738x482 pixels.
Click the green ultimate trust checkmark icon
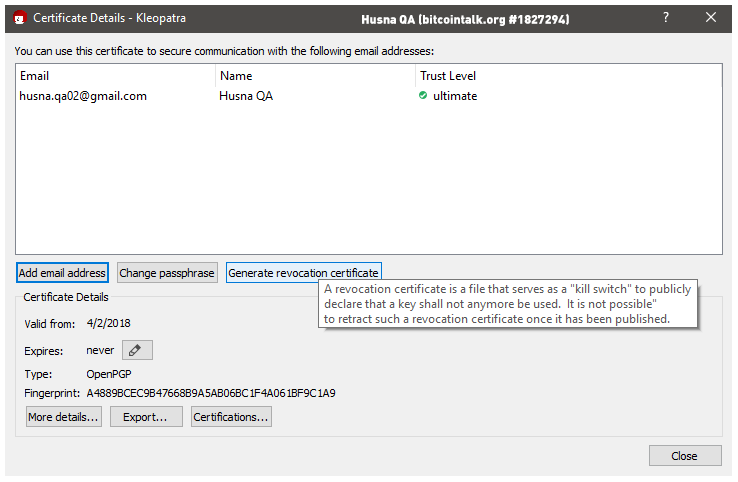(x=423, y=96)
